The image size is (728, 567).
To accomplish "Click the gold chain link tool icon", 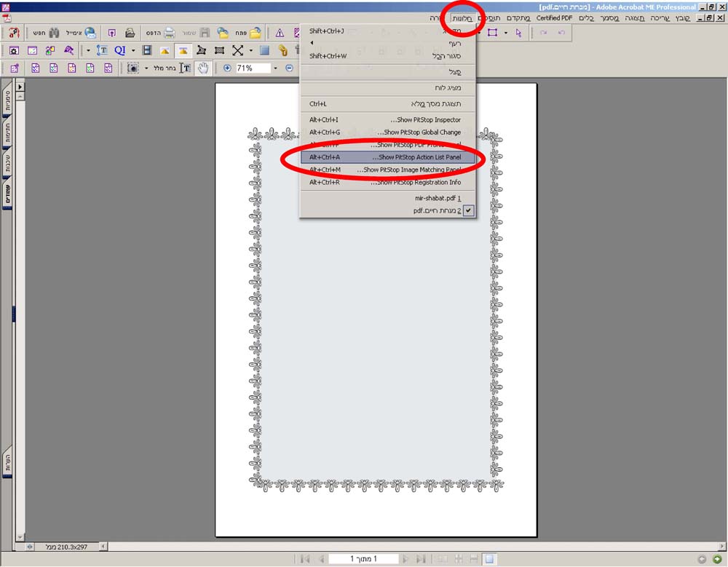I will coord(282,50).
